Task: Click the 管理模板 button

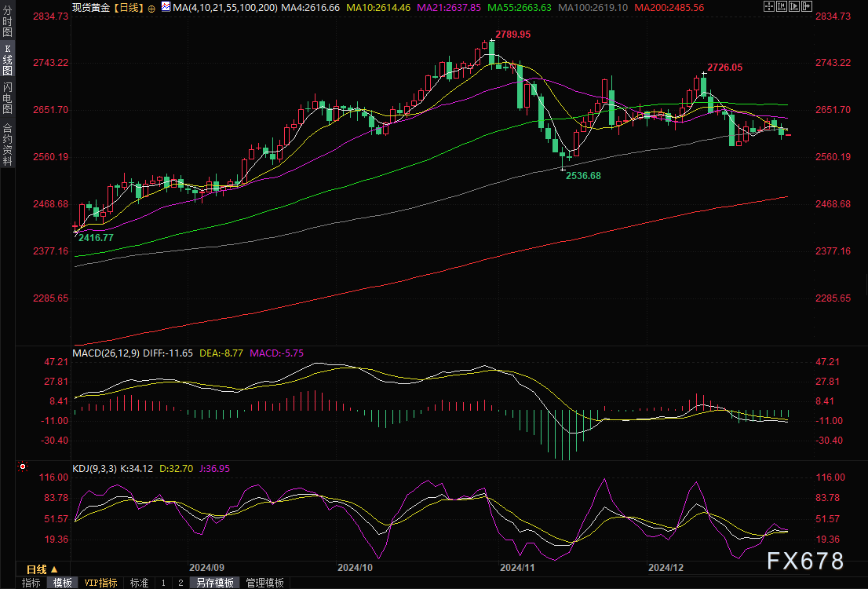Action: tap(264, 583)
